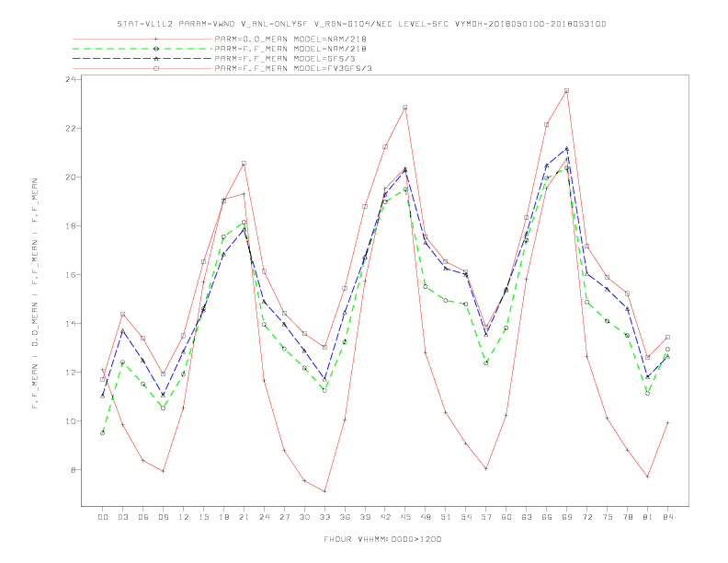Click x-axis tick label 21
The width and height of the screenshot is (728, 563).
tap(244, 517)
